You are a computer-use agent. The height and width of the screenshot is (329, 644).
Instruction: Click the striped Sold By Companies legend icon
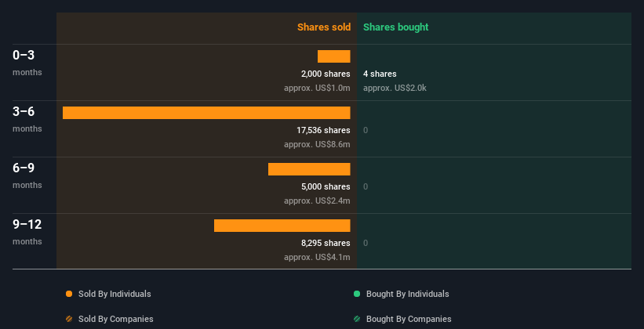pos(69,319)
